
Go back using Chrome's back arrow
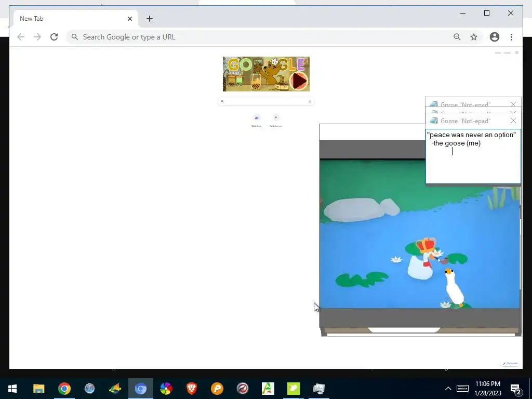[x=21, y=37]
